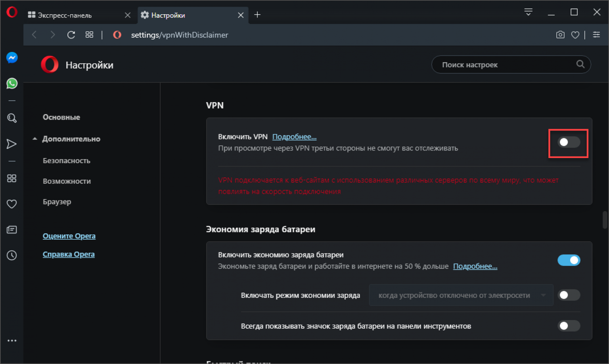
Task: Open bookmarks heart icon in sidebar
Action: (x=12, y=204)
